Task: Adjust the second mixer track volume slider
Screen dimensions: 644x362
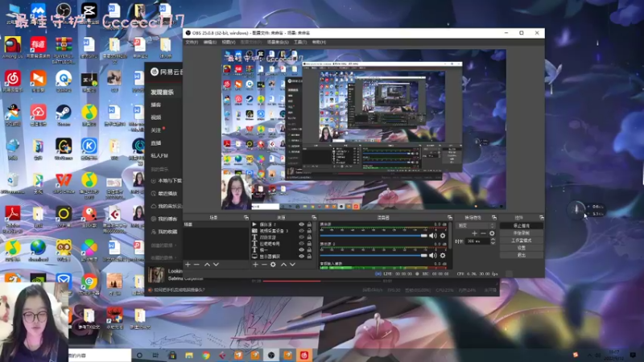Action: click(x=374, y=255)
